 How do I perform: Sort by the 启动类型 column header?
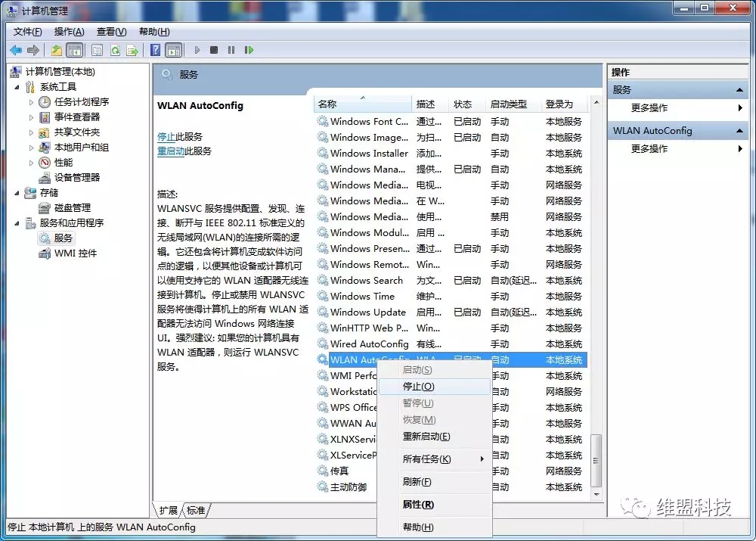click(514, 104)
